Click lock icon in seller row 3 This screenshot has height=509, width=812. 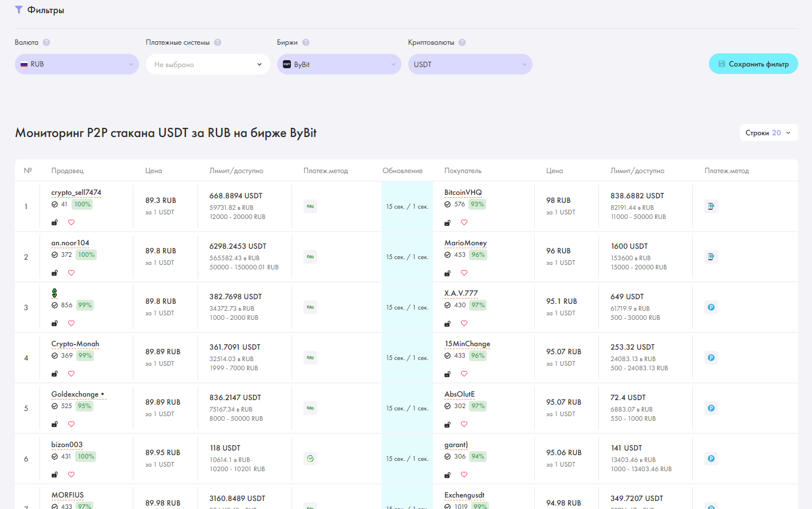pyautogui.click(x=54, y=323)
